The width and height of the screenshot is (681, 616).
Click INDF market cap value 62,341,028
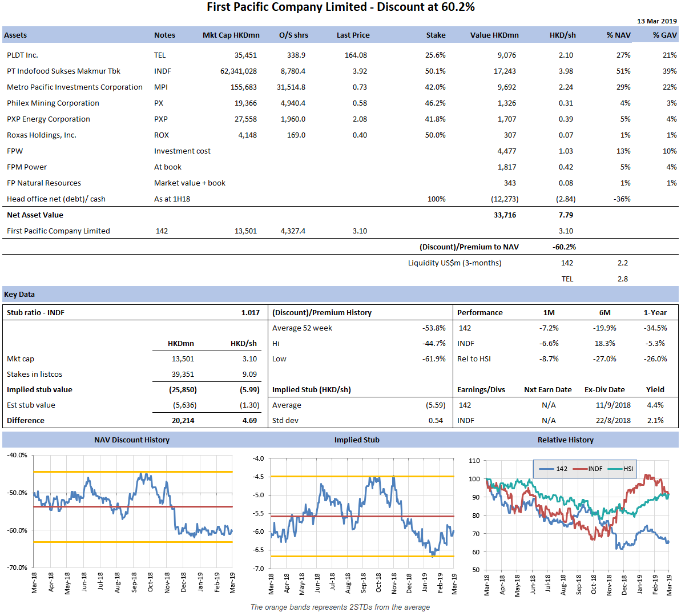point(239,71)
